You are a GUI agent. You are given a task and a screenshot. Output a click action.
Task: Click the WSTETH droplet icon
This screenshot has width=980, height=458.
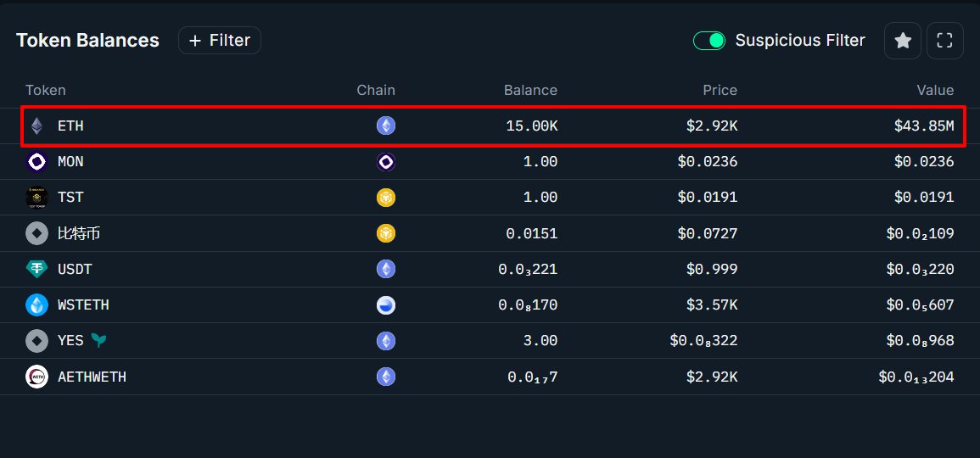click(x=36, y=305)
